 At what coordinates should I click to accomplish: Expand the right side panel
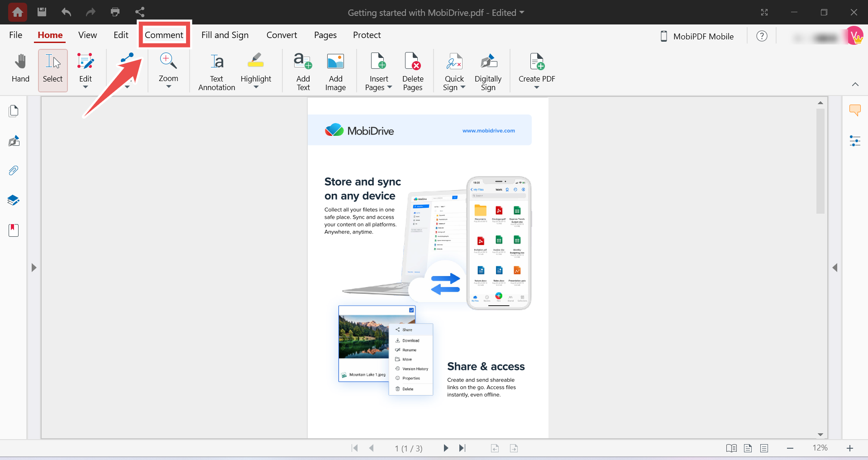pos(835,268)
